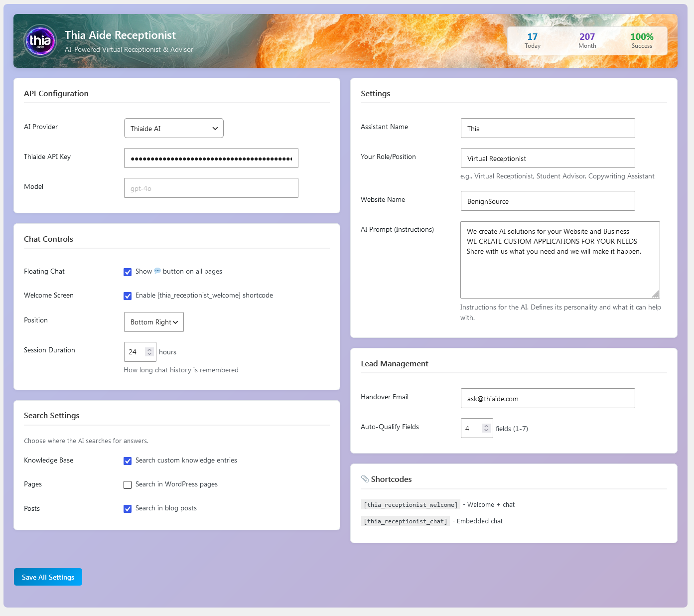Open the AI Provider dropdown
The height and width of the screenshot is (616, 694).
coord(174,128)
